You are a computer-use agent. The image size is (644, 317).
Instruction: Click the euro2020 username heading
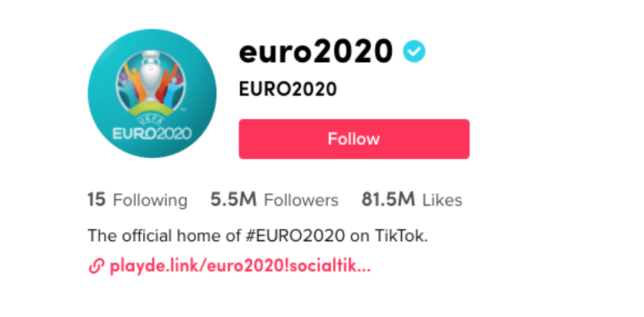[x=316, y=51]
